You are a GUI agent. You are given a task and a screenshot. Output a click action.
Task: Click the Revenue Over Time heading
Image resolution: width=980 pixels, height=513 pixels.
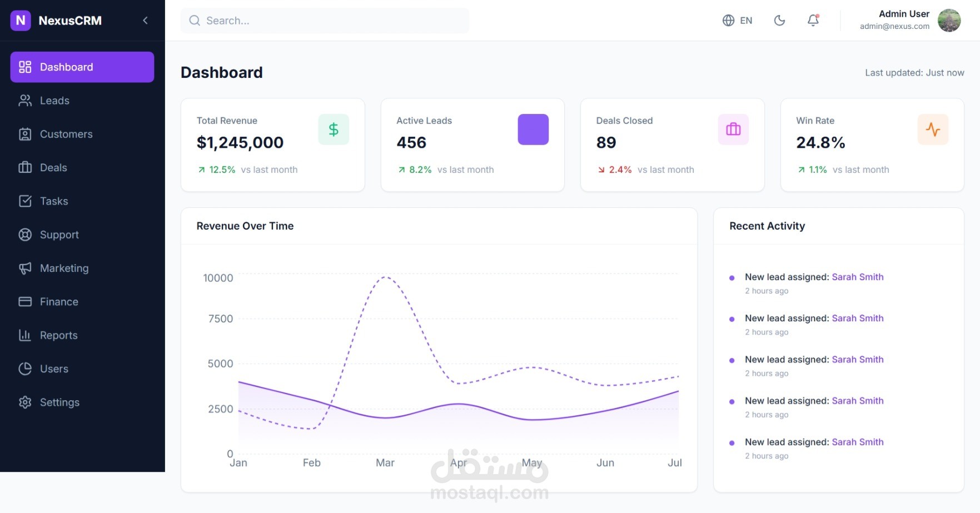coord(245,226)
